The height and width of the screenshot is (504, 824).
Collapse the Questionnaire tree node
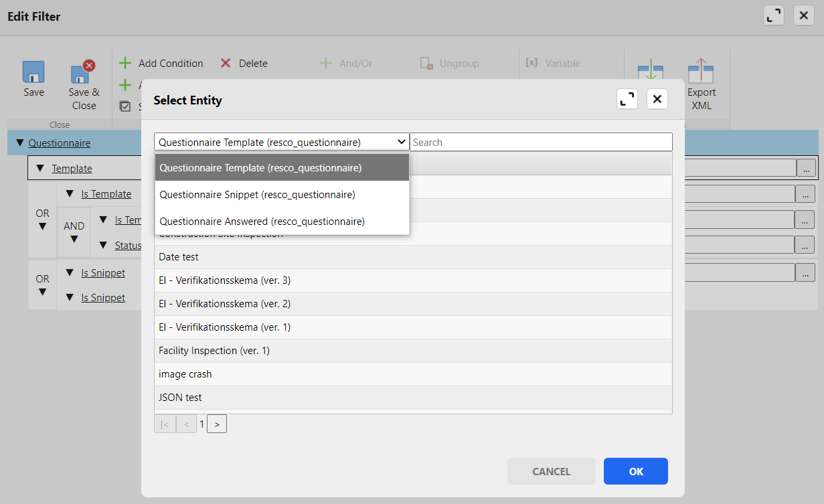coord(19,143)
